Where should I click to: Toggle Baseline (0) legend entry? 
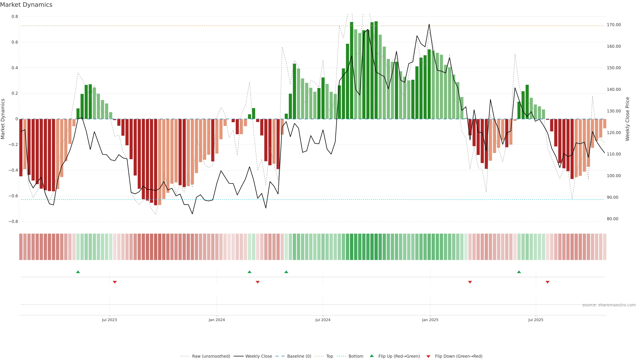[x=299, y=356]
